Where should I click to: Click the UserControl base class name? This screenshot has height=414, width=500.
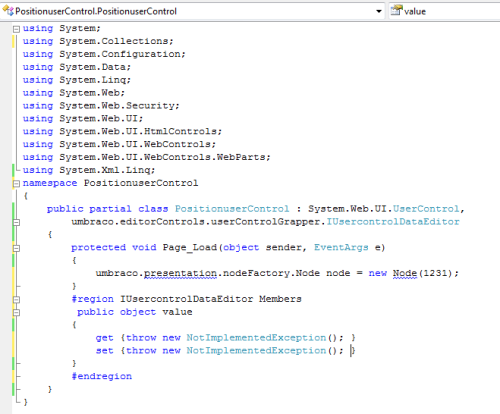coord(426,209)
